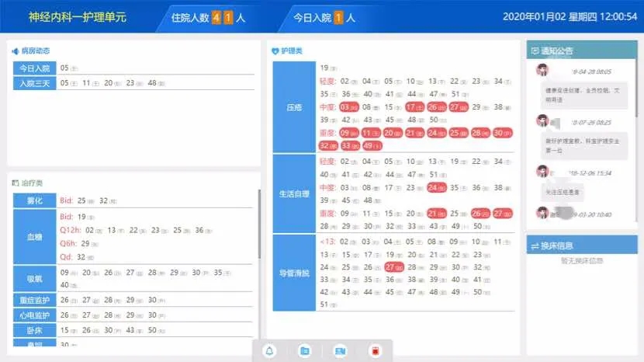644x362 pixels.
Task: Click bed 48 in the 入院三天 row
Action: 156,83
